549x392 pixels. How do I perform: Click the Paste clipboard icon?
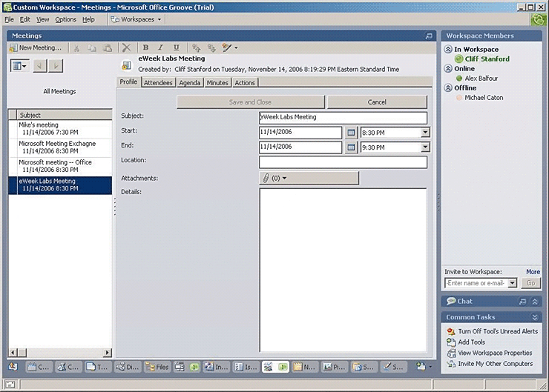tap(108, 48)
